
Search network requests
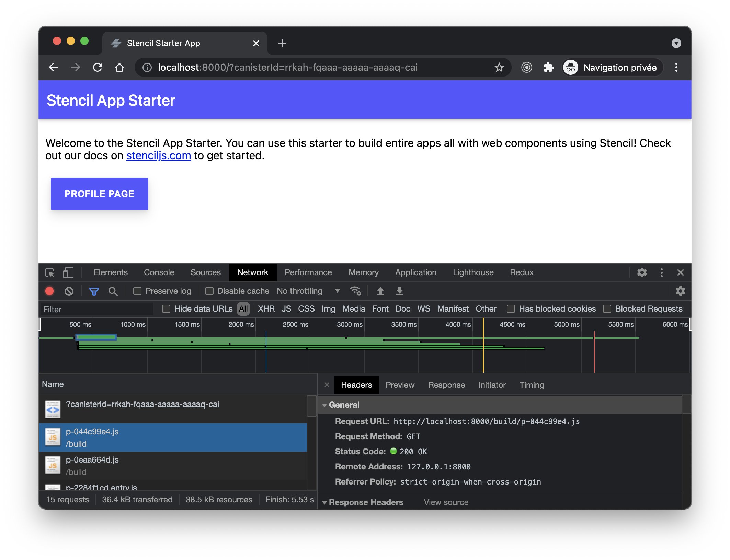point(113,291)
